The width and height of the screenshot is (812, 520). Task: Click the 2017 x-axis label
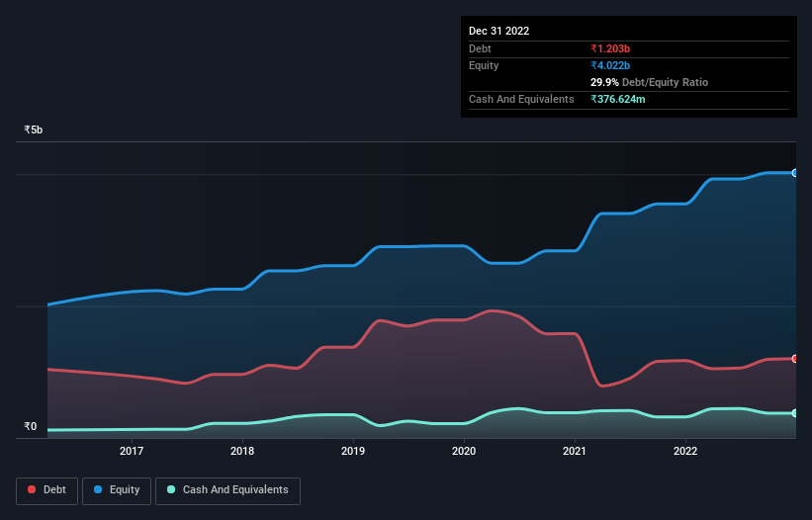coord(132,451)
